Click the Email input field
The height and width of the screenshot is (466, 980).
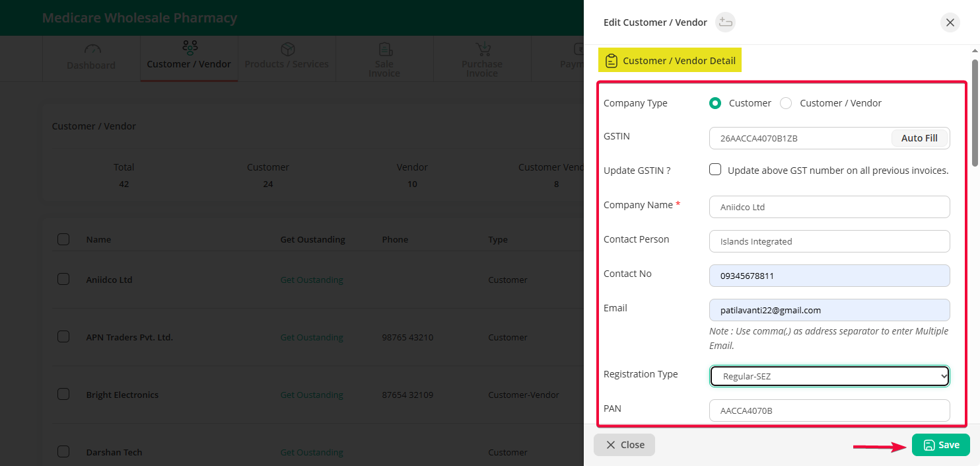[829, 310]
